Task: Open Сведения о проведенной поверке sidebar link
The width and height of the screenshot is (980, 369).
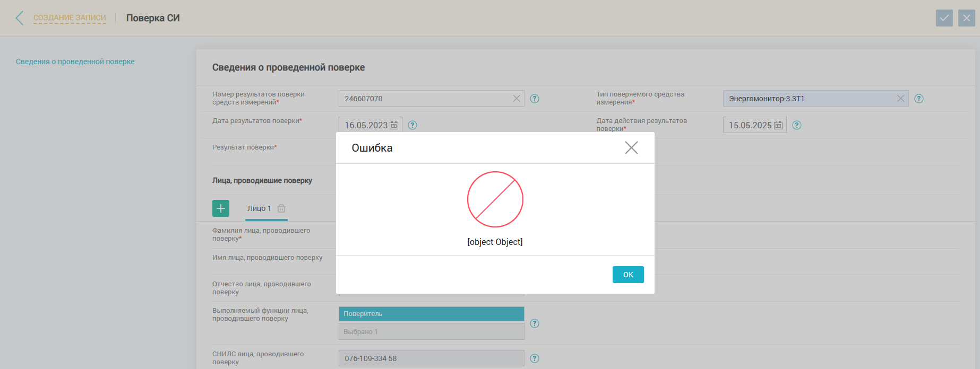Action: [x=75, y=61]
